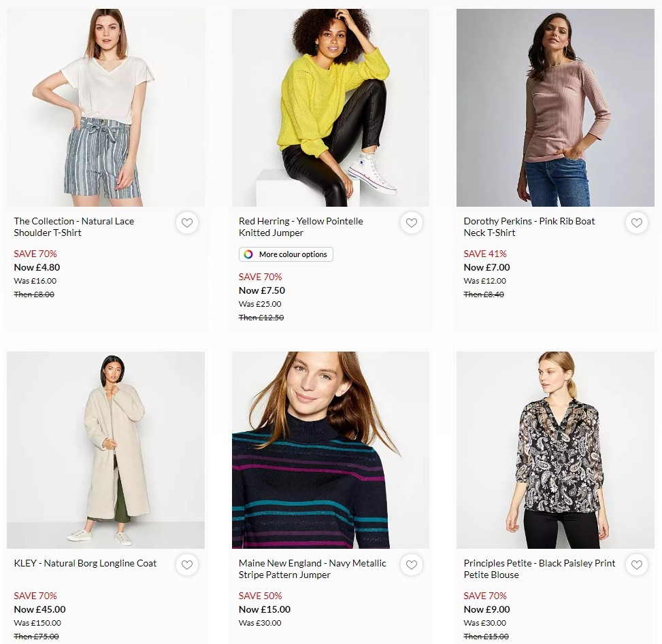Add the Black Paisley Print Petite Blouse to wishlist
This screenshot has width=662, height=644.
click(636, 564)
